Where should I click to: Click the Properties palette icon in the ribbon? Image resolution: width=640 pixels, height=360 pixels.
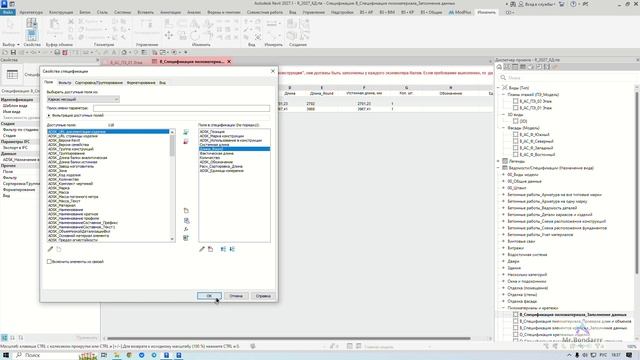pos(32,36)
